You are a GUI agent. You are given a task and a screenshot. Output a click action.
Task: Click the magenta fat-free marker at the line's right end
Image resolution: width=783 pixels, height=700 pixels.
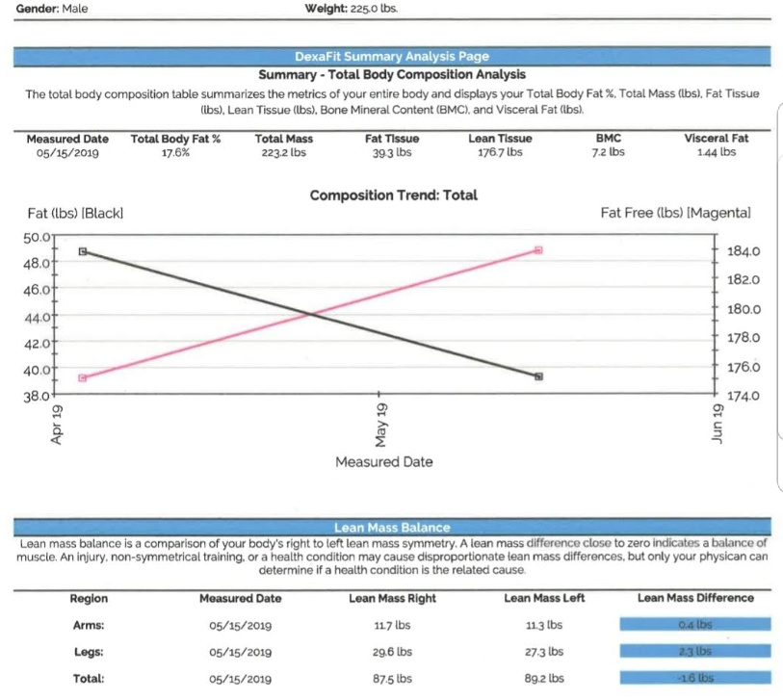[538, 250]
